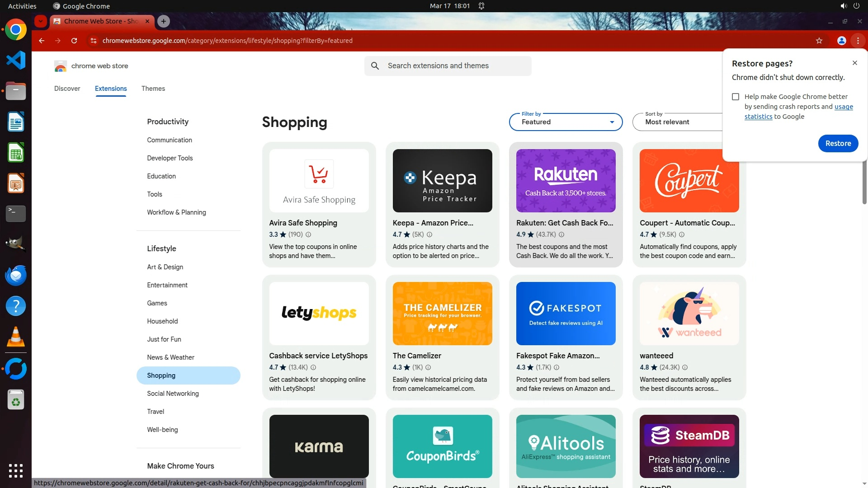Select Social Networking category in sidebar
The height and width of the screenshot is (488, 868).
coord(173,394)
